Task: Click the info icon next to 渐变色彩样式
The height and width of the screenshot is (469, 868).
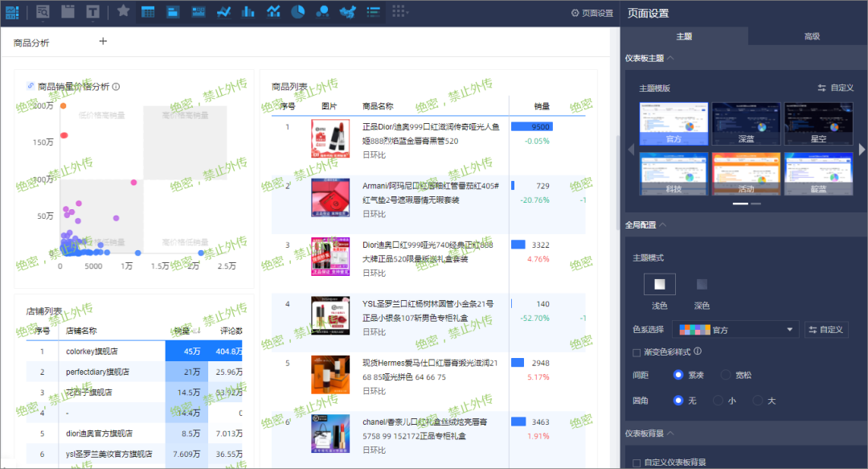Action: 698,351
